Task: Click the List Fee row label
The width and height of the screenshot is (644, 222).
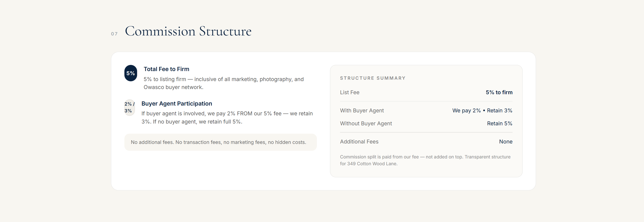Action: coord(350,92)
